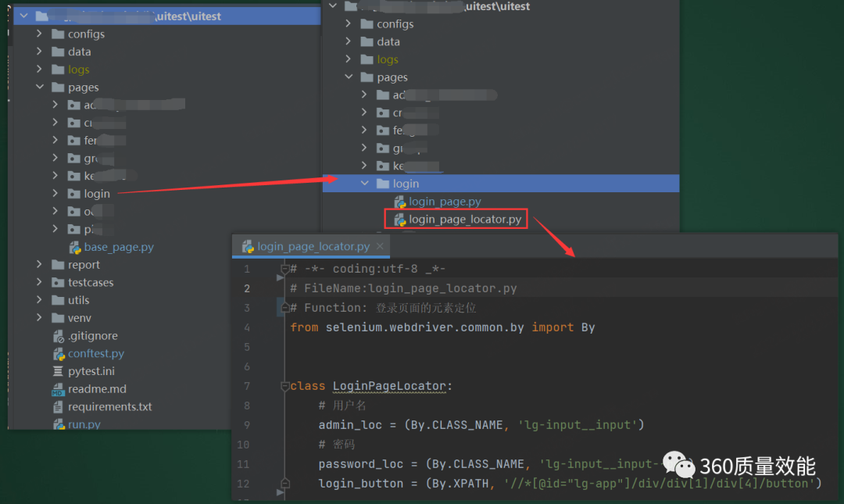This screenshot has height=504, width=844.
Task: Expand the configs folder in right tree
Action: [348, 23]
